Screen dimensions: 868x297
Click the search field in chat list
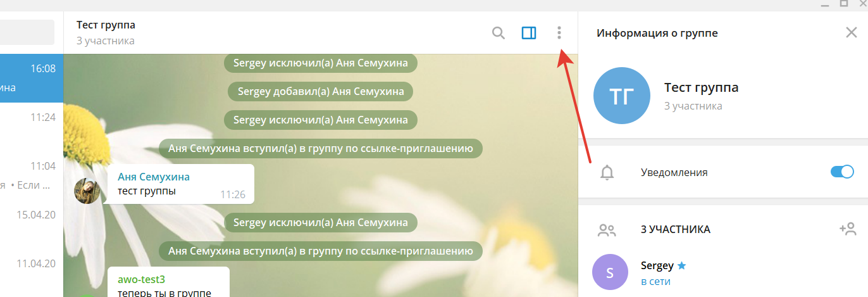click(x=27, y=32)
